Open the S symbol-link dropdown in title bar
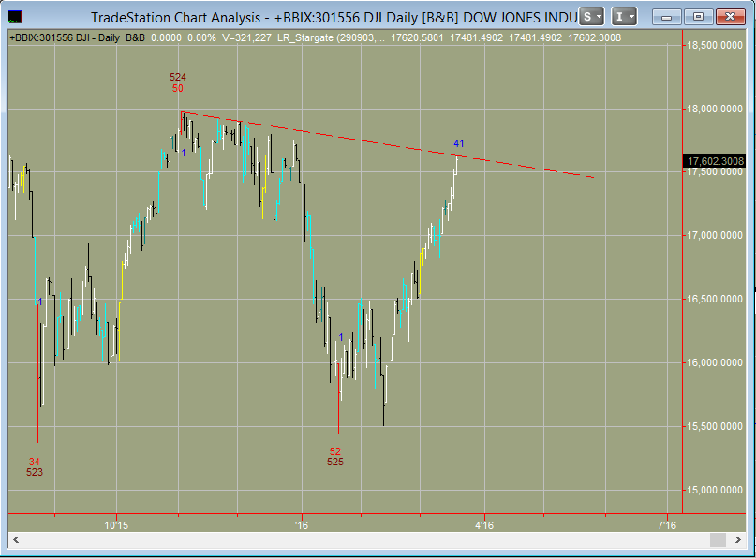 591,17
